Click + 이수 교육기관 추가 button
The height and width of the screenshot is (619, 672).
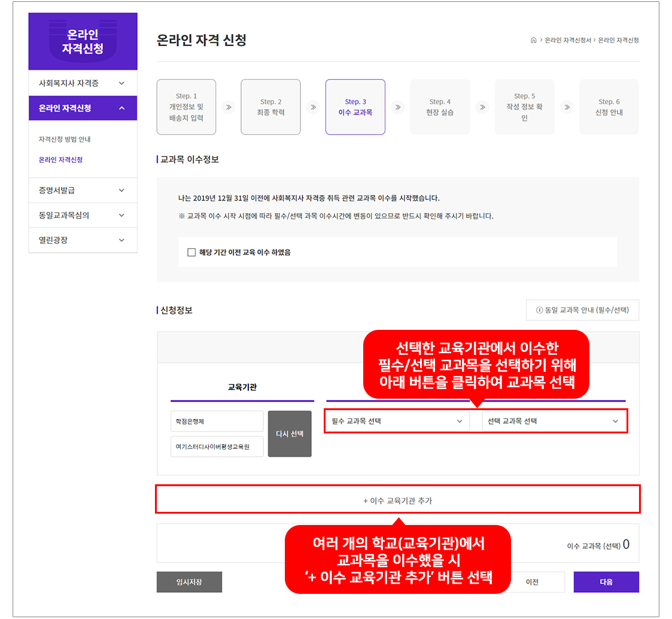click(397, 500)
